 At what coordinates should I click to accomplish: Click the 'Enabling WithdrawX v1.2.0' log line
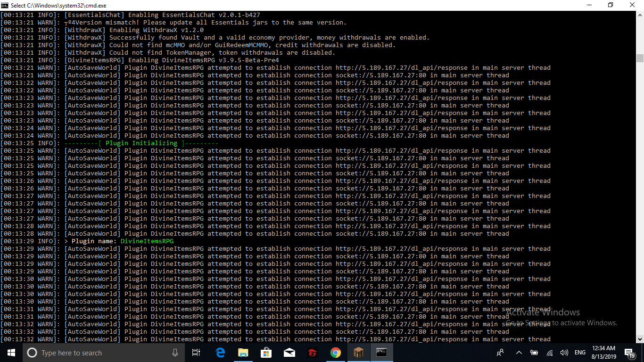(x=102, y=30)
